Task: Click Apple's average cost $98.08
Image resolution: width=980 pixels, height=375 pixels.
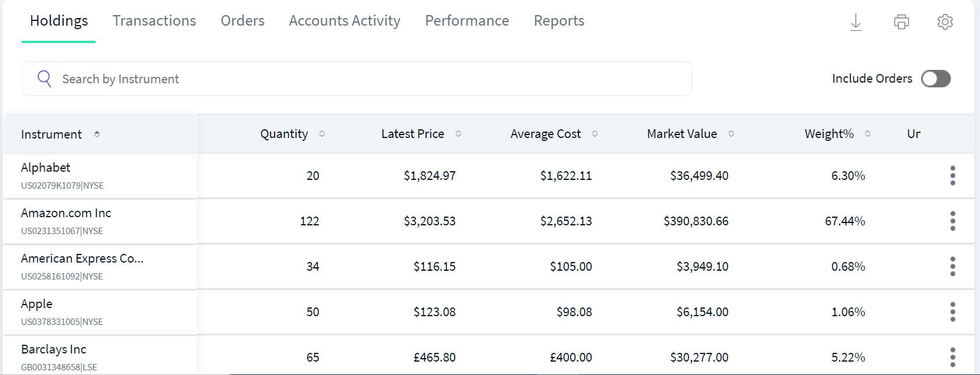Action: pyautogui.click(x=574, y=312)
